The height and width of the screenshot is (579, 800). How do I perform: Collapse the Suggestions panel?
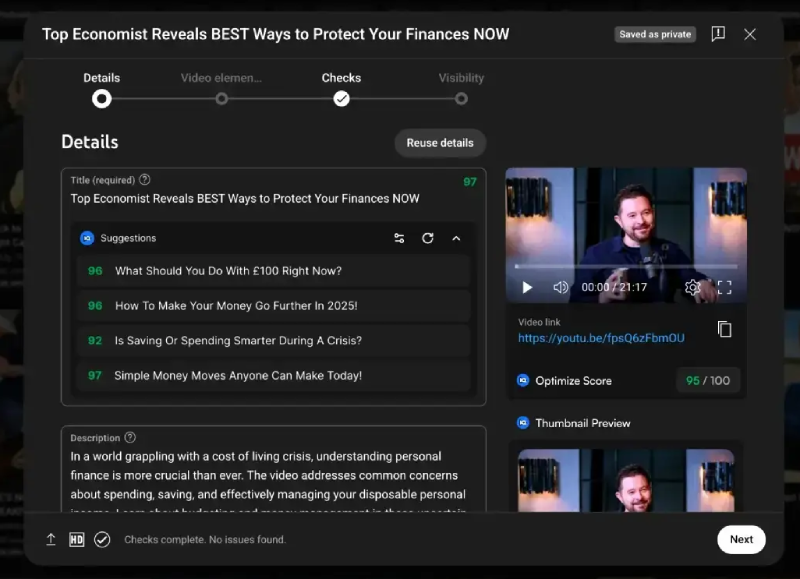coord(457,238)
